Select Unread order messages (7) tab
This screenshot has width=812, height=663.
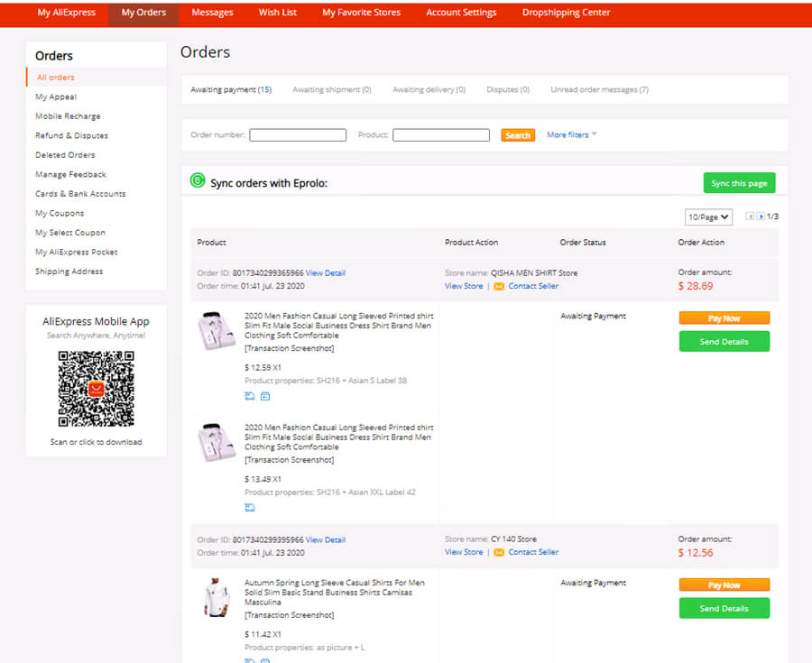[x=600, y=89]
